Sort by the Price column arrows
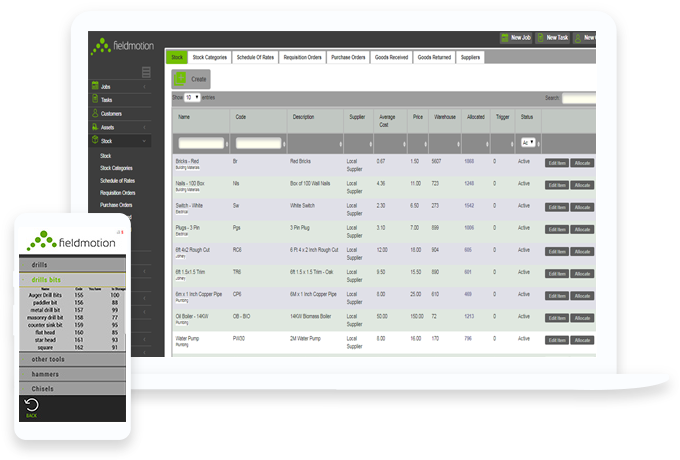Screen dimensions: 680x460 pos(425,144)
